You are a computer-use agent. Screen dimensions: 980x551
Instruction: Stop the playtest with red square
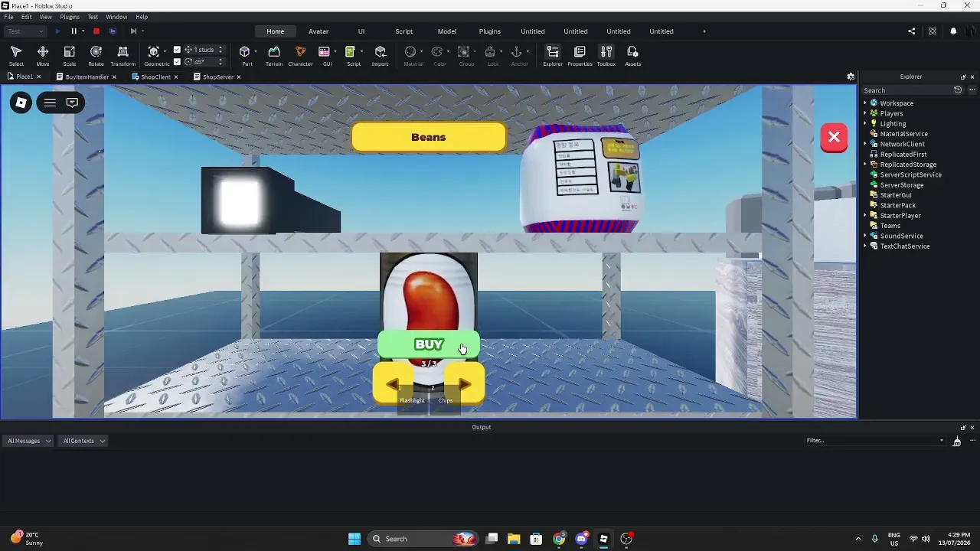pos(96,31)
